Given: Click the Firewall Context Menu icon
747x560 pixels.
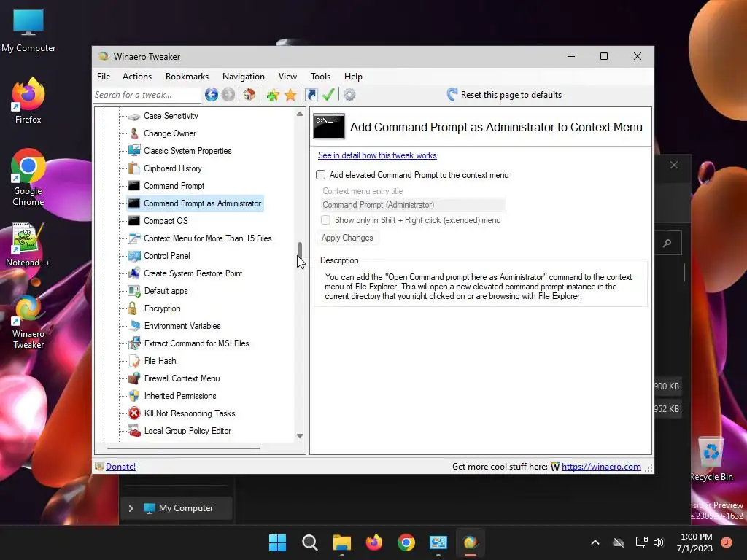Looking at the screenshot, I should point(134,378).
